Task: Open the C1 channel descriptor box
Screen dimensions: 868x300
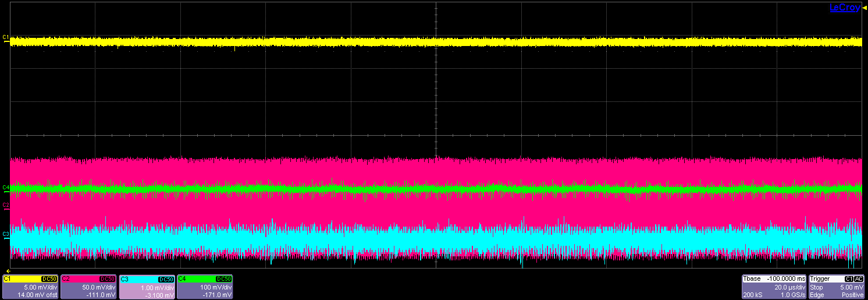Action: (x=30, y=287)
